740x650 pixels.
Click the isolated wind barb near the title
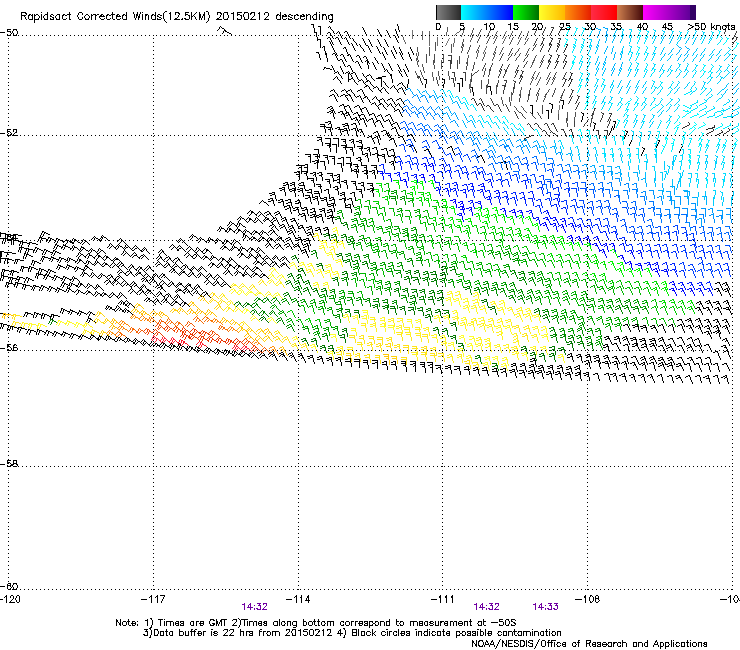coord(225,32)
